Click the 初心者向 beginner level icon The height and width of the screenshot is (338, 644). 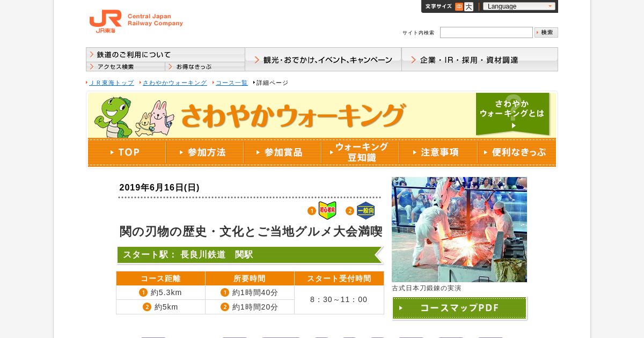(x=327, y=211)
